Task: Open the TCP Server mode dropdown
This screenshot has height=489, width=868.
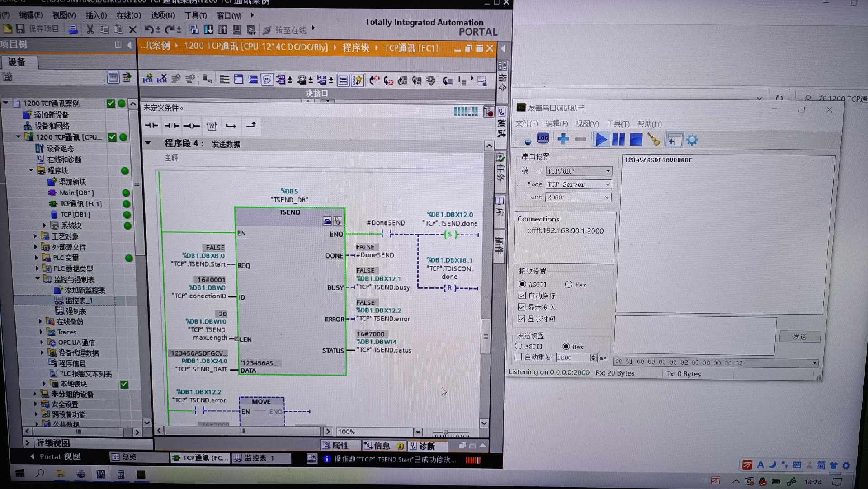Action: point(608,184)
